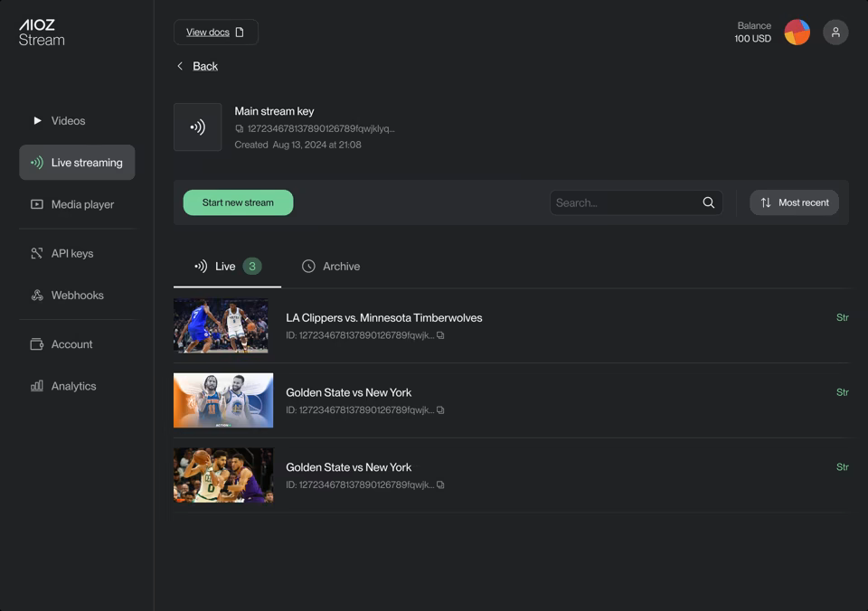
Task: Click the document icon beside View docs
Action: tap(239, 33)
